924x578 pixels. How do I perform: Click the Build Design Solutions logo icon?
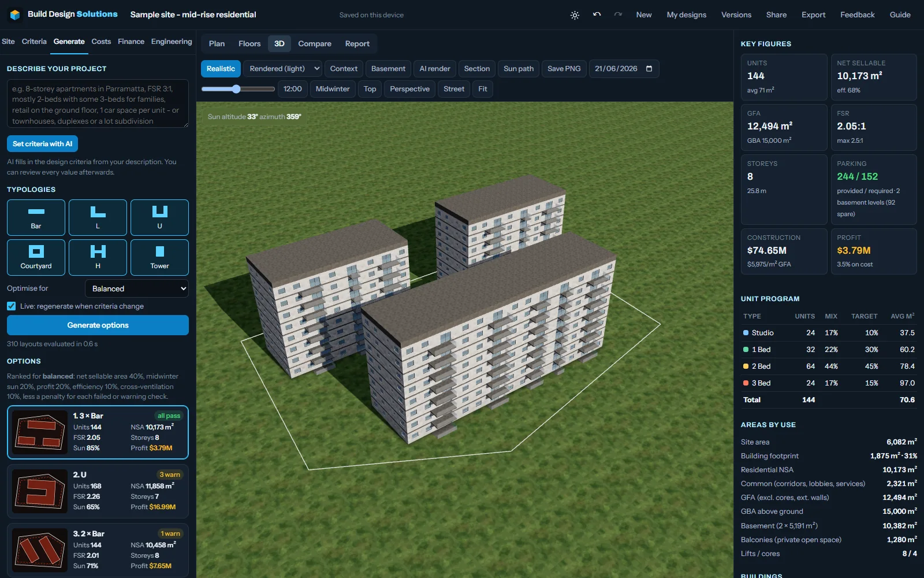pos(16,14)
